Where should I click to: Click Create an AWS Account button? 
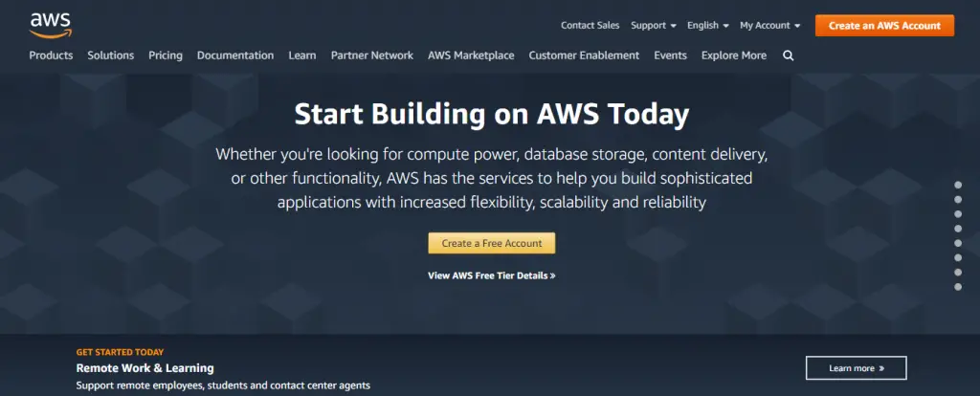click(884, 26)
